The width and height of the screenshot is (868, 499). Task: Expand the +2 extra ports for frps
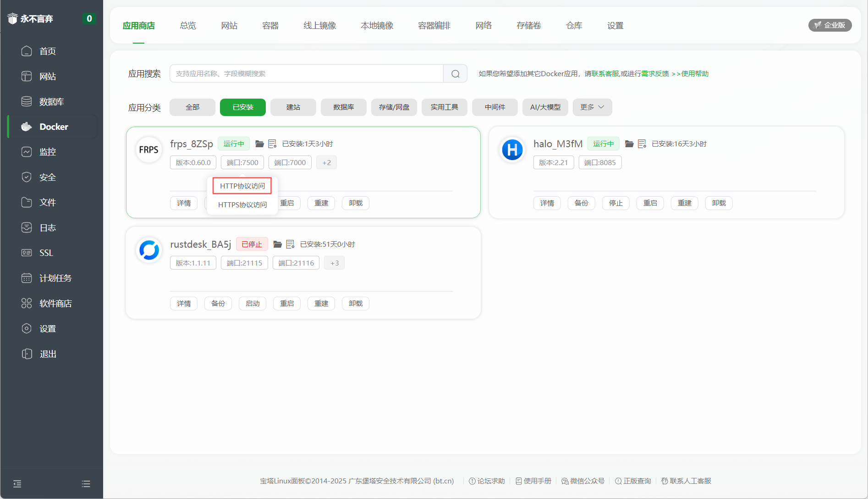tap(326, 163)
